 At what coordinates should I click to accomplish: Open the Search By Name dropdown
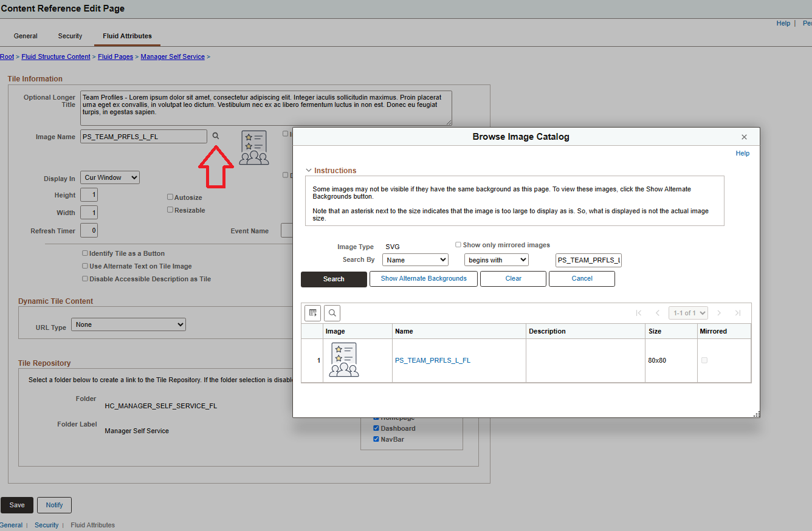(x=415, y=260)
